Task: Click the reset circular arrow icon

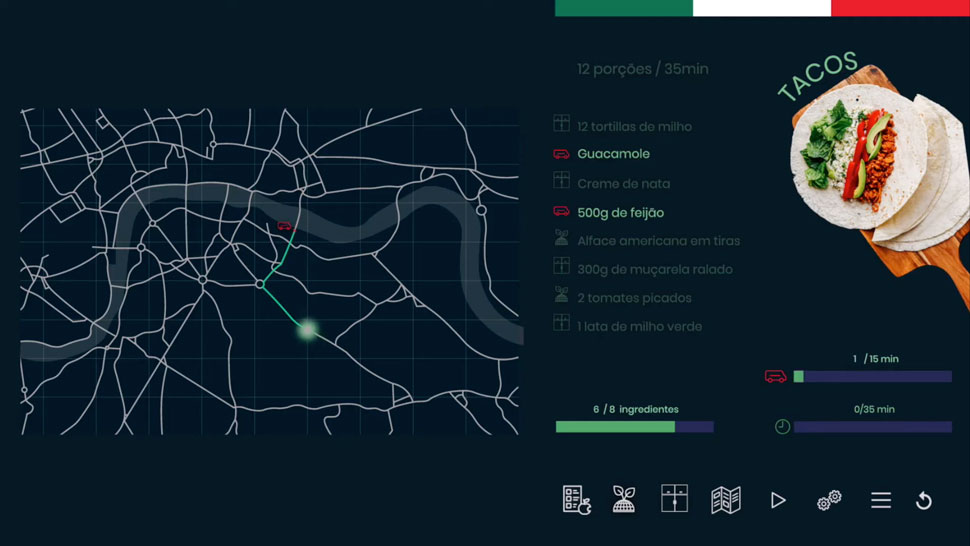Action: coord(924,500)
